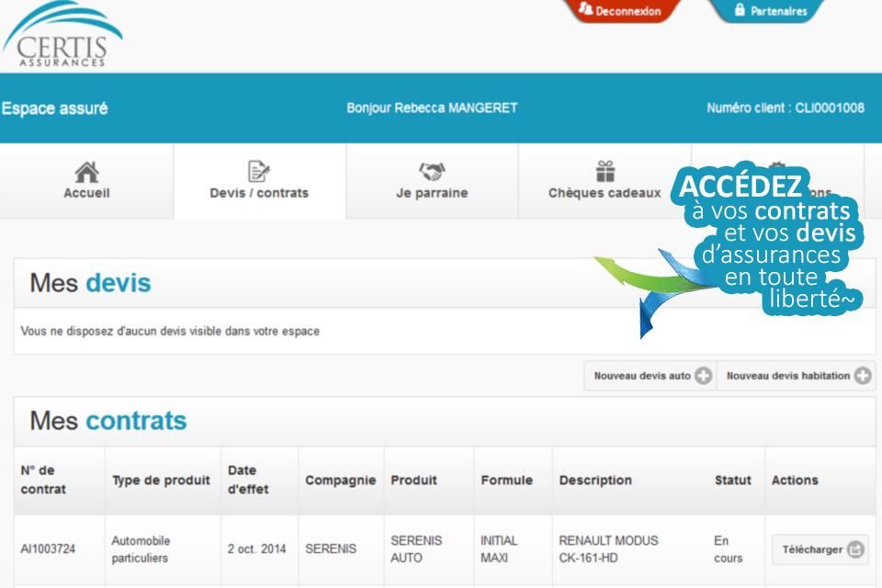Click the plus icon beside Nouveau devis habitation
882x588 pixels.
(x=863, y=375)
